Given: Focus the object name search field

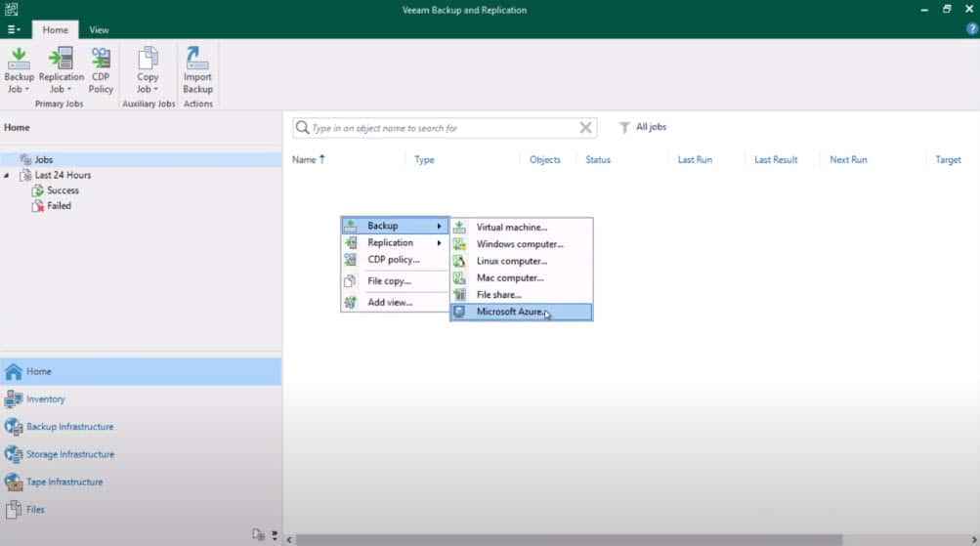Looking at the screenshot, I should pyautogui.click(x=444, y=128).
